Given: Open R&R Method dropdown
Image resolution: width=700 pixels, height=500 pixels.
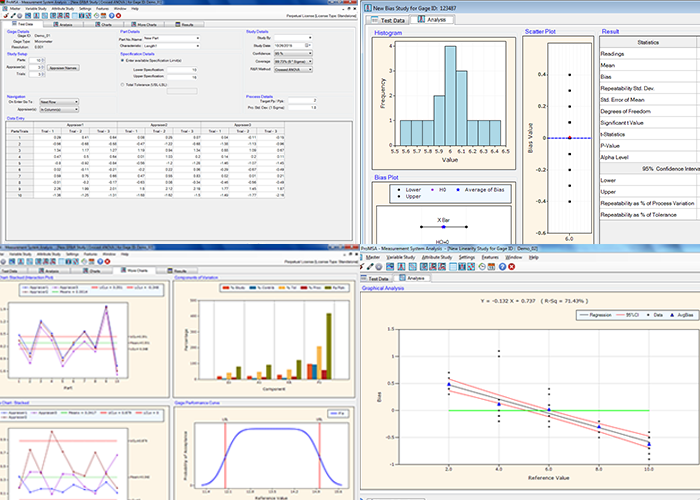Looking at the screenshot, I should click(x=293, y=70).
